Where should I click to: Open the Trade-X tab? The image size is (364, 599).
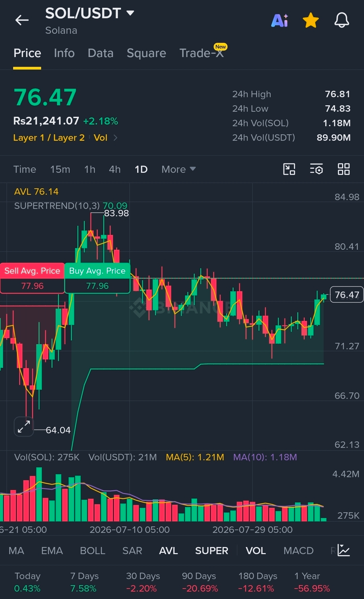point(202,53)
